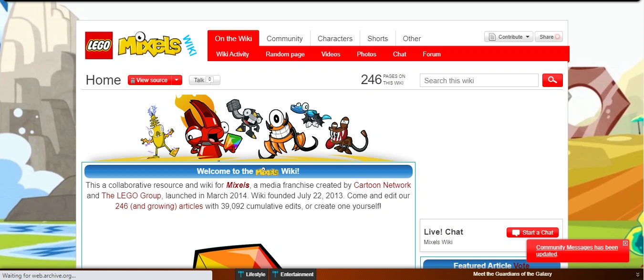Click Community Messages has been updated link
The width and height of the screenshot is (644, 280).
577,251
